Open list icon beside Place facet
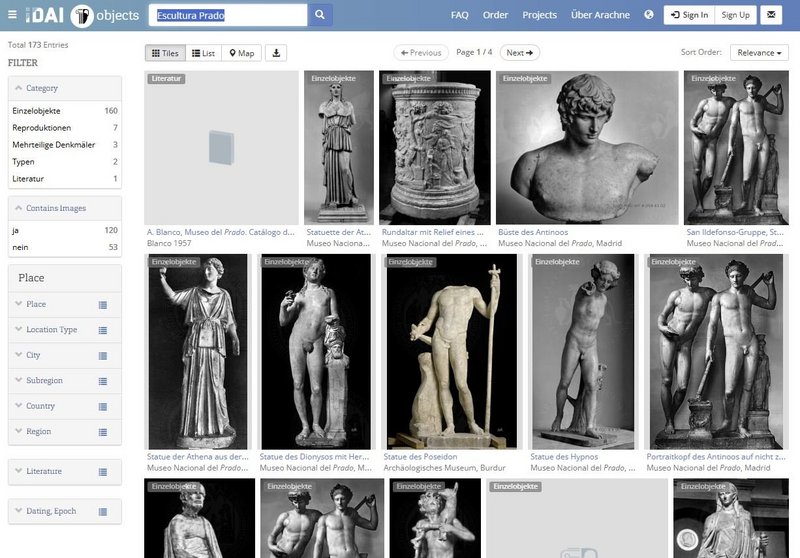Viewport: 800px width, 558px height. [103, 304]
